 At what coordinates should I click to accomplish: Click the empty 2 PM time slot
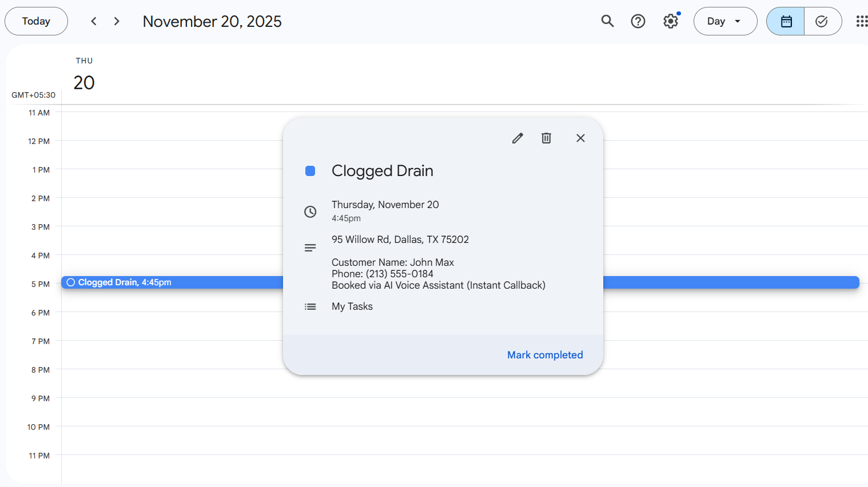coord(172,211)
